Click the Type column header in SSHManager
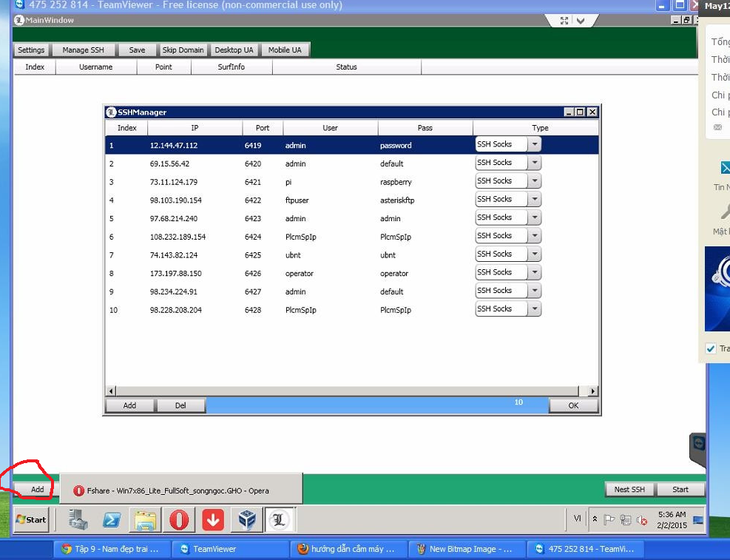 pyautogui.click(x=540, y=127)
